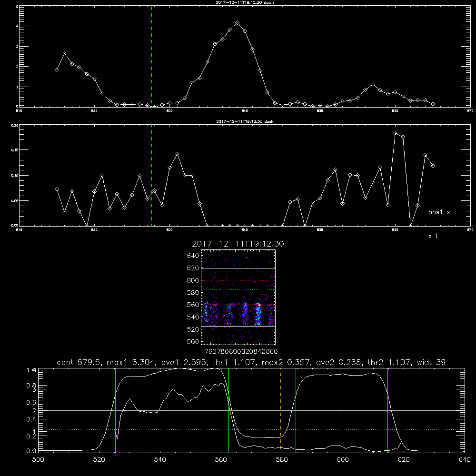Click left green dashed line in dawn plot
Screen dimensions: 476x476
coord(151,56)
